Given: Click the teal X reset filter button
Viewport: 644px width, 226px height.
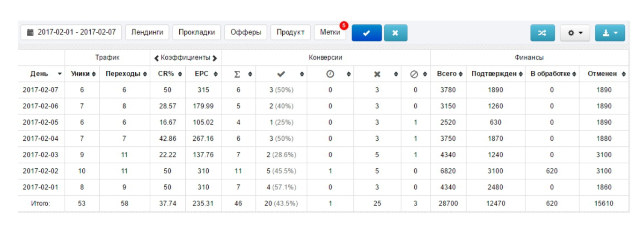Looking at the screenshot, I should 395,33.
